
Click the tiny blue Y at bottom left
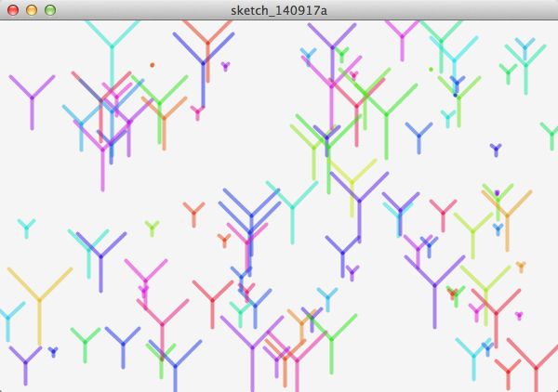point(53,352)
